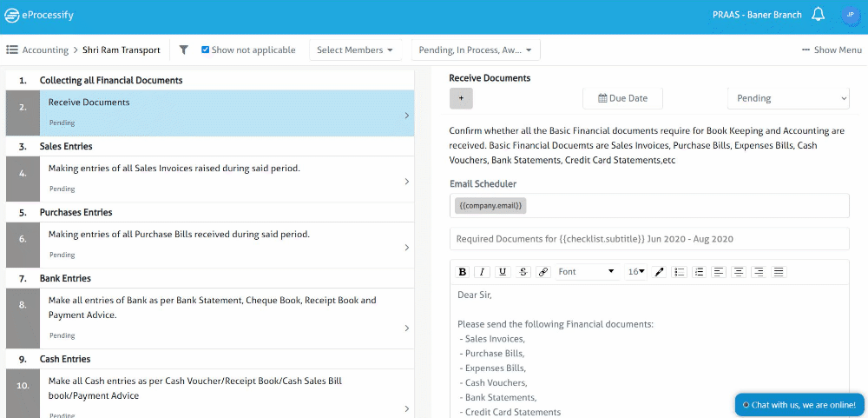The image size is (868, 418).
Task: Align email text right
Action: click(759, 272)
